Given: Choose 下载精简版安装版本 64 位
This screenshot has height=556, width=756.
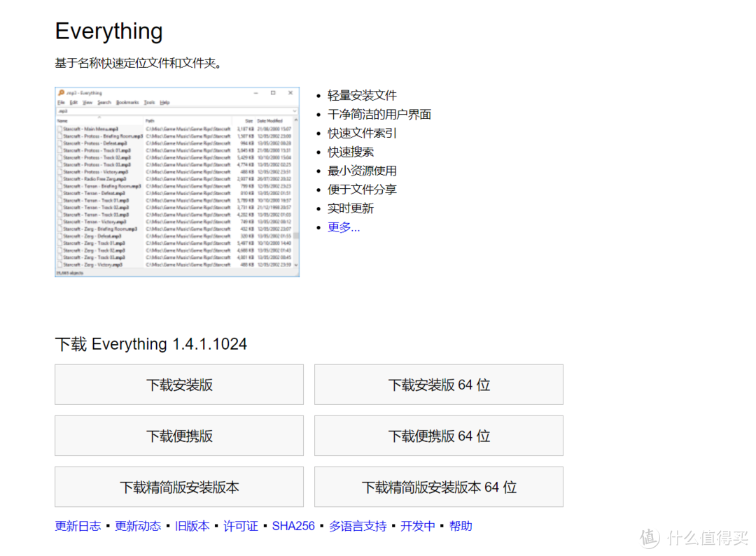Looking at the screenshot, I should click(x=439, y=487).
